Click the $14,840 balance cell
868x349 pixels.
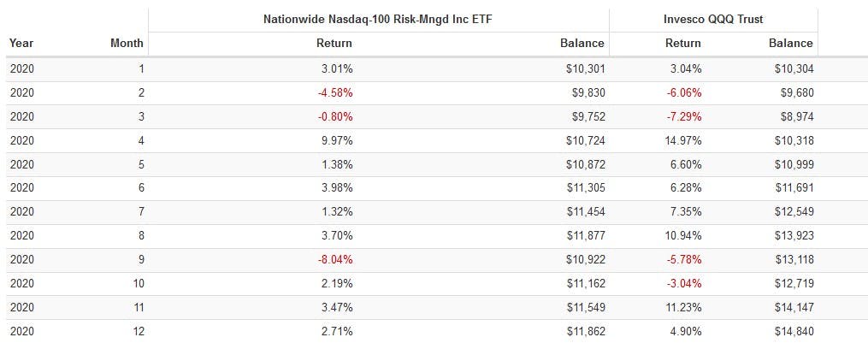pos(794,330)
